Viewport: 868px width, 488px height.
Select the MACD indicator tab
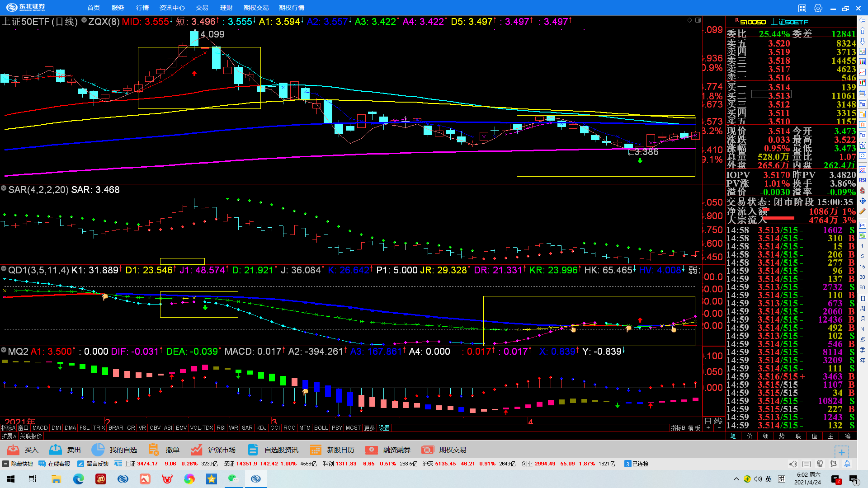(x=40, y=428)
